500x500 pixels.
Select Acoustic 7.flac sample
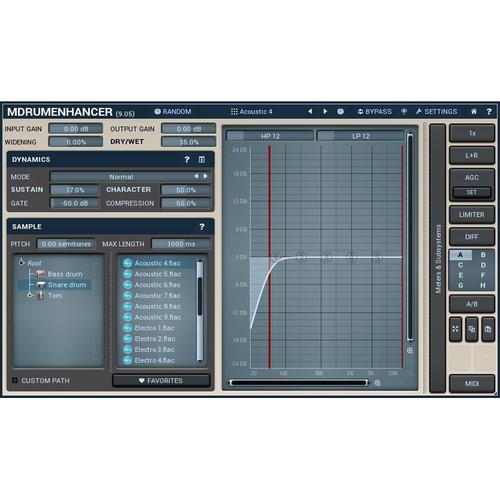pyautogui.click(x=158, y=295)
